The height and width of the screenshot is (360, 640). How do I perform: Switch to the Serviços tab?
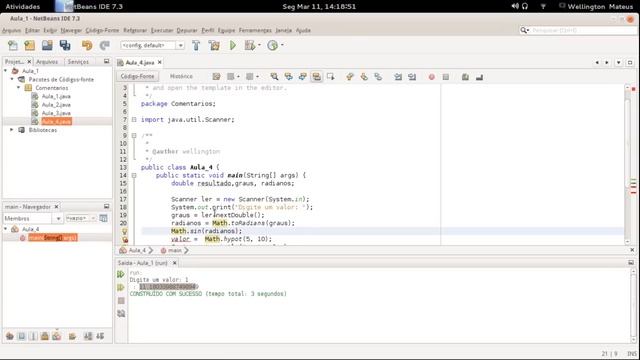click(78, 62)
